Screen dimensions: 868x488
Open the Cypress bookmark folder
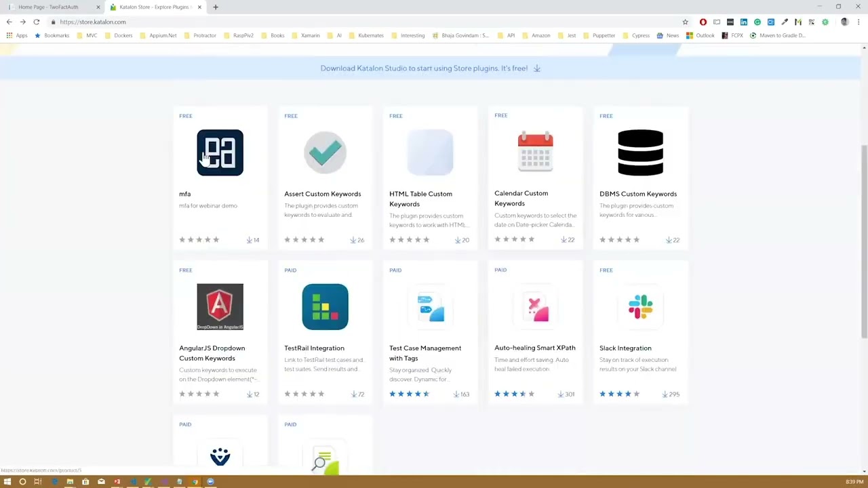pyautogui.click(x=636, y=35)
